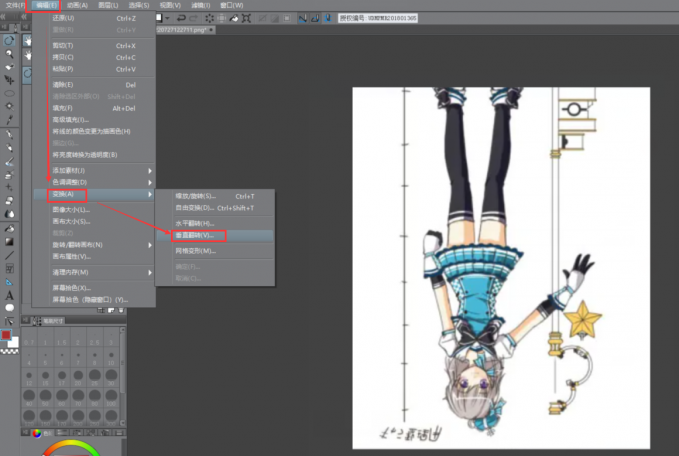Open the 图层(L) menu
This screenshot has height=456, width=679.
[108, 5]
